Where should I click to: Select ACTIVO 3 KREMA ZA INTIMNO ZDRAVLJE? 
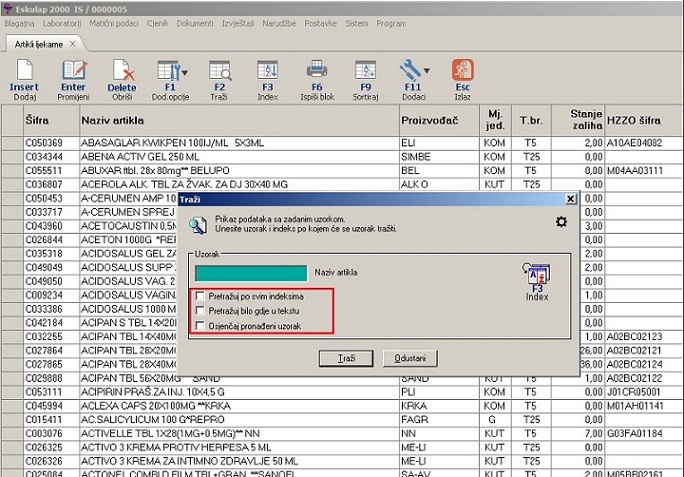click(x=342, y=461)
